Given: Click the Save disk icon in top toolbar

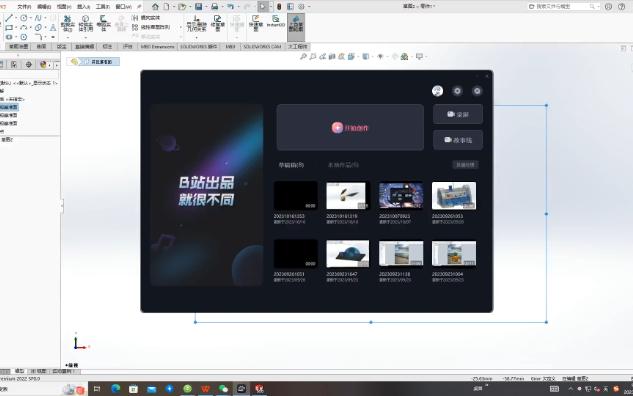Looking at the screenshot, I should 198,6.
